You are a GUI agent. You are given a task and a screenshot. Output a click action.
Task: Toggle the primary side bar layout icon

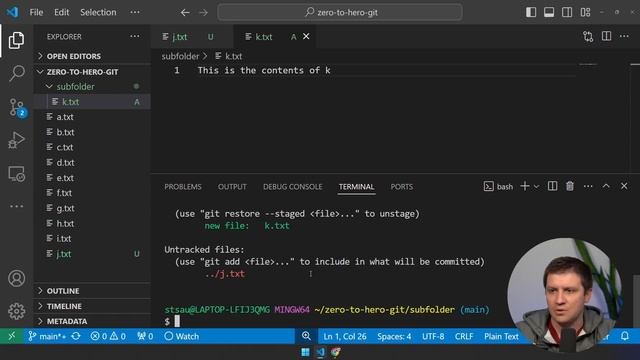pyautogui.click(x=531, y=12)
